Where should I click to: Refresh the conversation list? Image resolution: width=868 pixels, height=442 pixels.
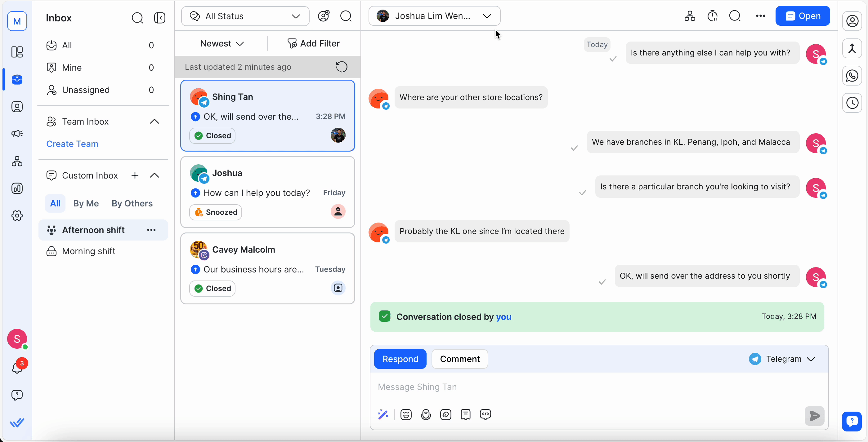coord(341,67)
